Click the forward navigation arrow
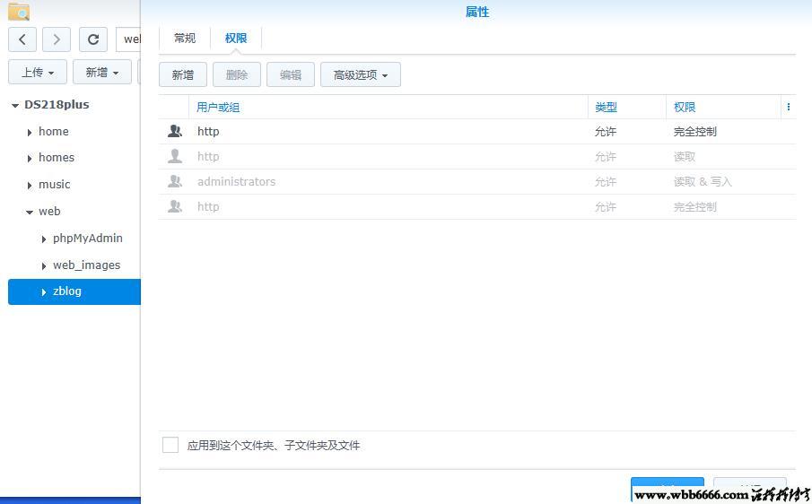 pos(57,39)
